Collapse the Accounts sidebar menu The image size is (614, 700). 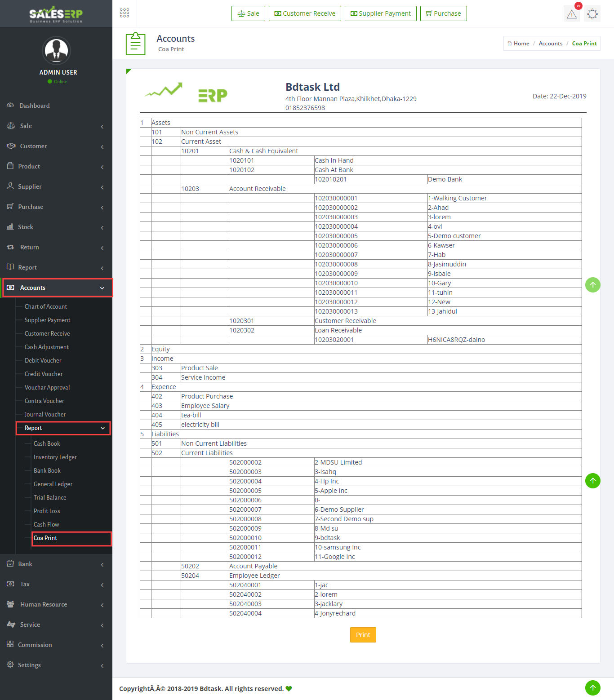[x=58, y=288]
